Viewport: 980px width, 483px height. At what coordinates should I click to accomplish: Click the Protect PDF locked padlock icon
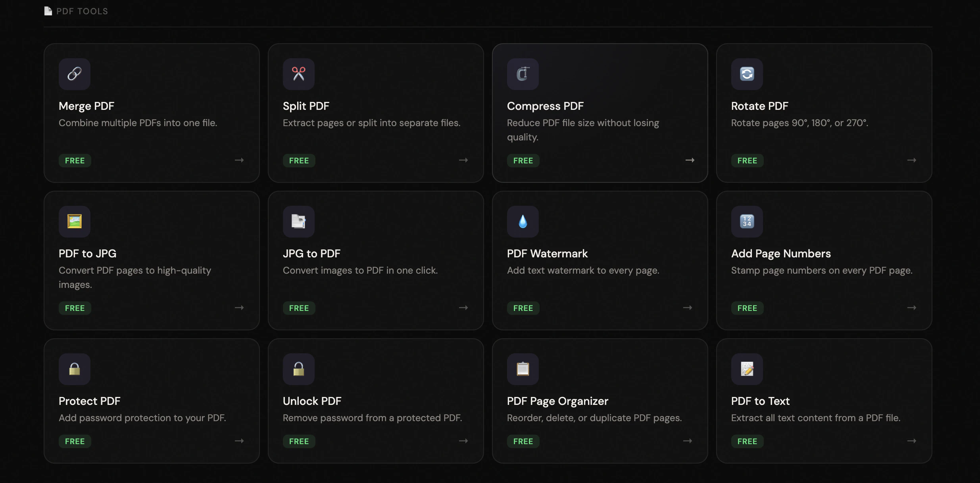tap(75, 369)
